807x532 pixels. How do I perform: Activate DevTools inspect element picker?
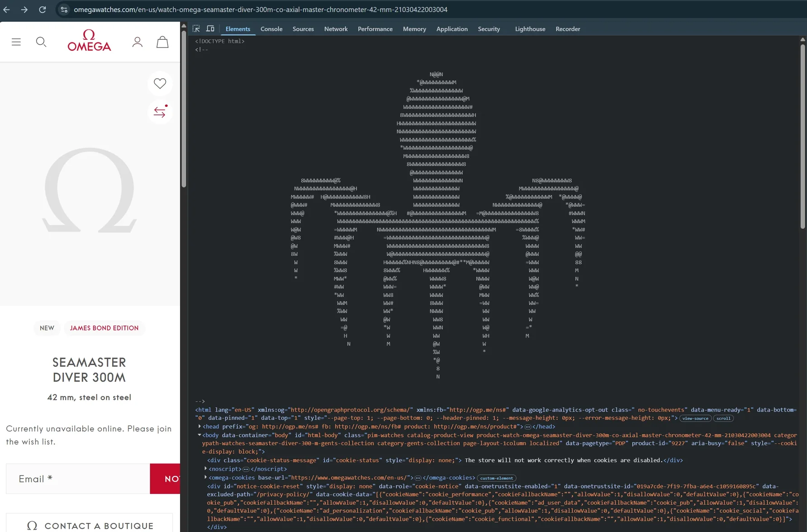coord(196,28)
